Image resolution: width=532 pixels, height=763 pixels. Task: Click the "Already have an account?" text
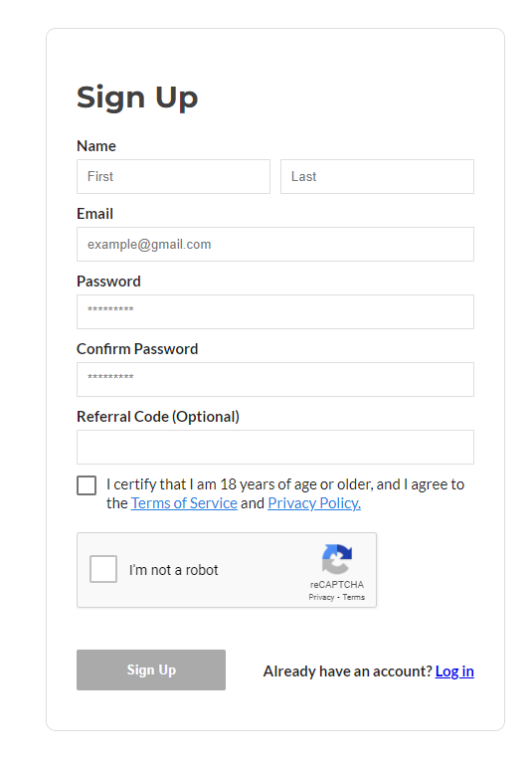coord(347,671)
